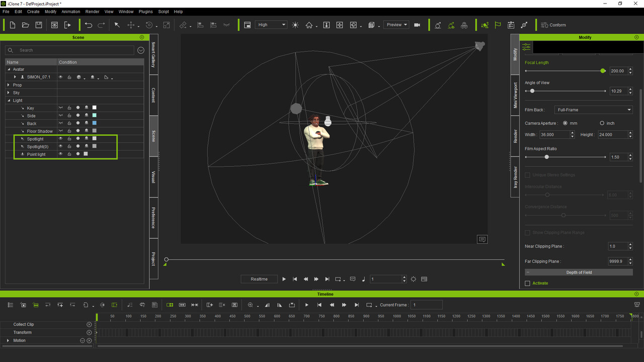The image size is (644, 362).
Task: Select inch camera aperture unit
Action: pos(602,123)
